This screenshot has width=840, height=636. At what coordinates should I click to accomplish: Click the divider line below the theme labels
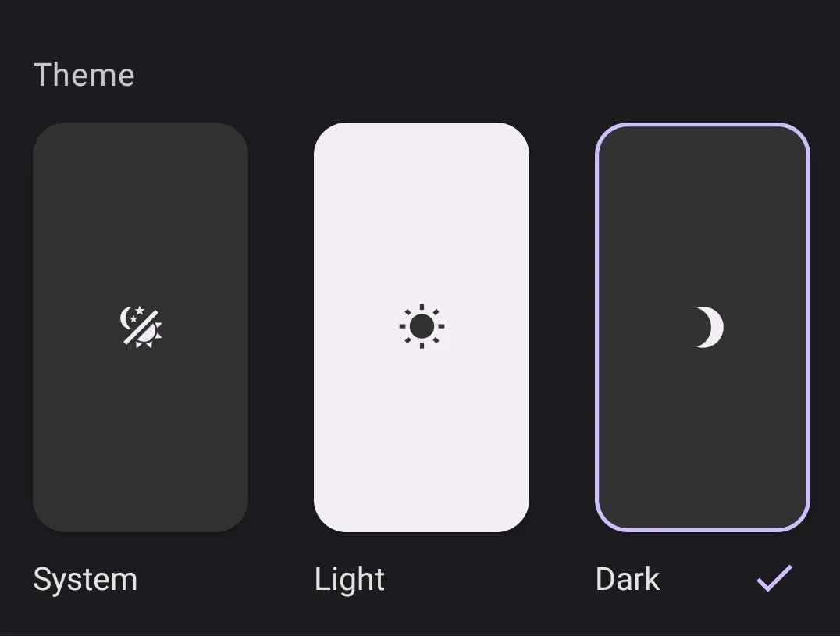(420, 631)
